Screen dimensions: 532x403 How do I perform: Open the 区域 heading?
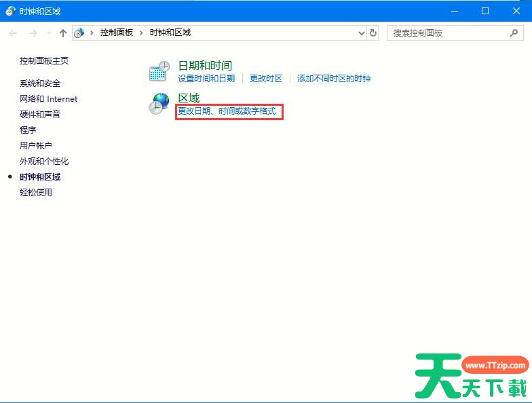[x=189, y=98]
